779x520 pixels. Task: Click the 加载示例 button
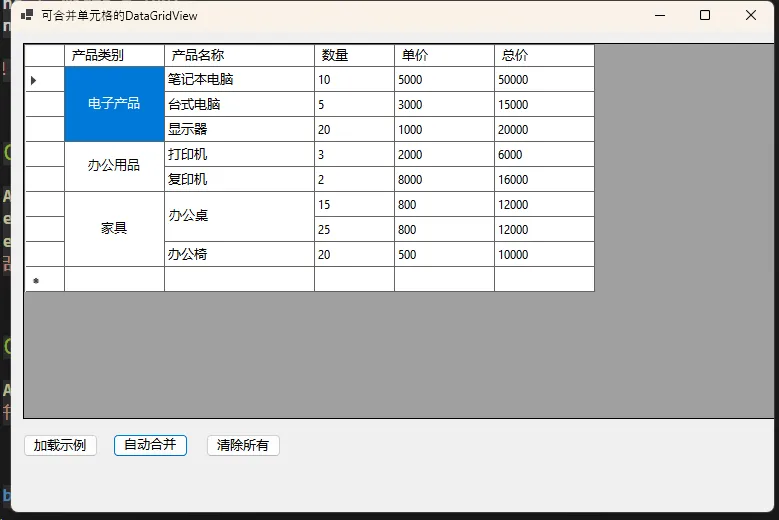tap(60, 445)
